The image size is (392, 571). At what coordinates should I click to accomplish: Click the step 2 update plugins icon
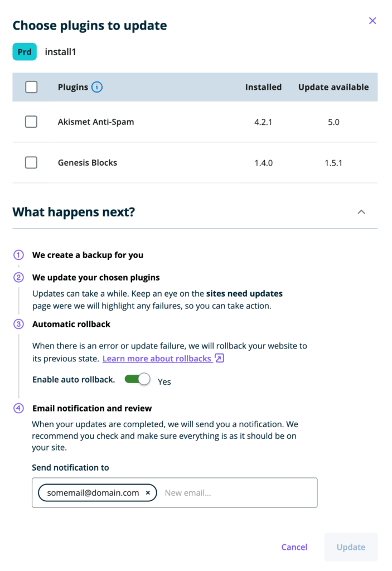[x=19, y=278]
